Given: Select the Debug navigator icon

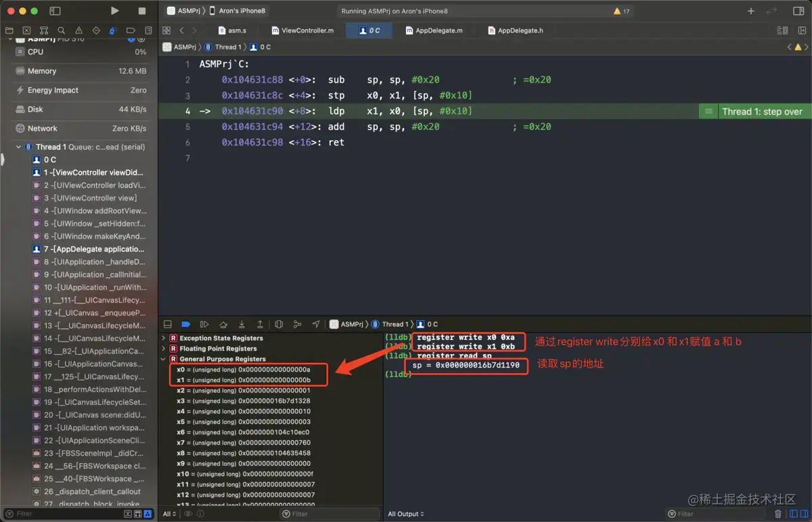Looking at the screenshot, I should 113,30.
